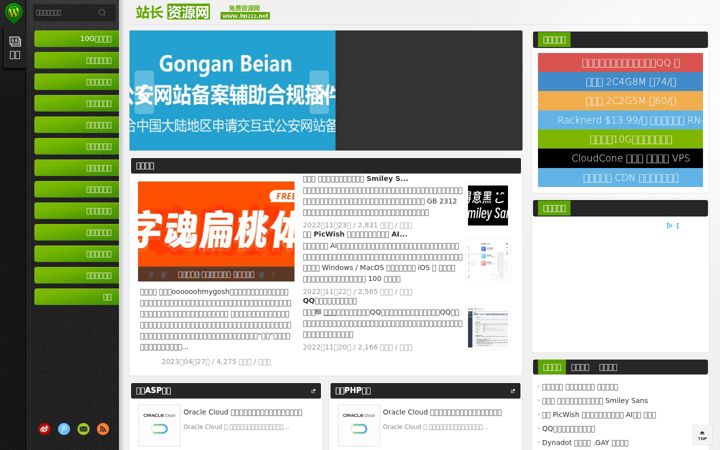
Task: Click the PHP section heading
Action: [x=353, y=391]
